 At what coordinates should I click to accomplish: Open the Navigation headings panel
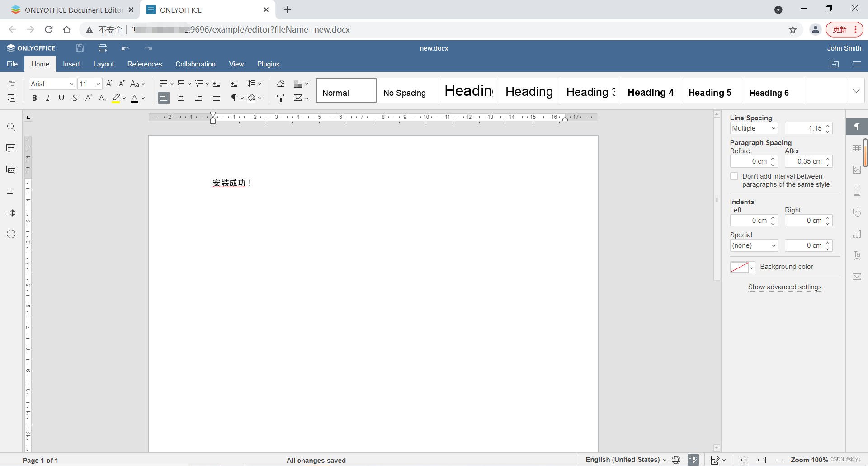(x=11, y=191)
